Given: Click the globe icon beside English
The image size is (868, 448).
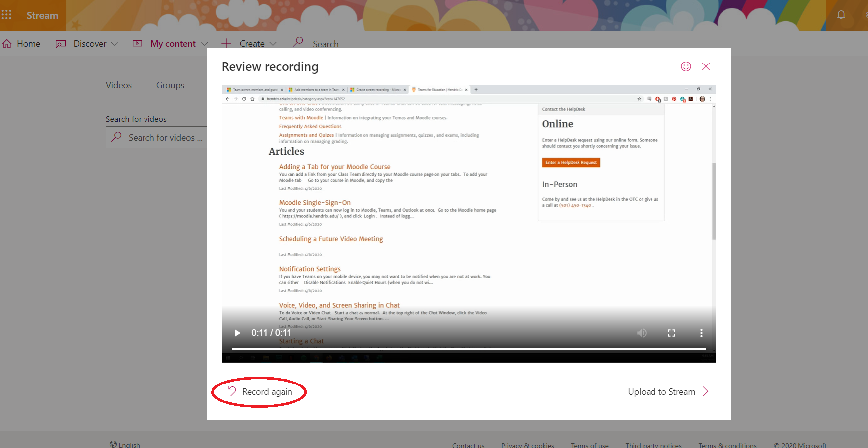Looking at the screenshot, I should coord(113,444).
